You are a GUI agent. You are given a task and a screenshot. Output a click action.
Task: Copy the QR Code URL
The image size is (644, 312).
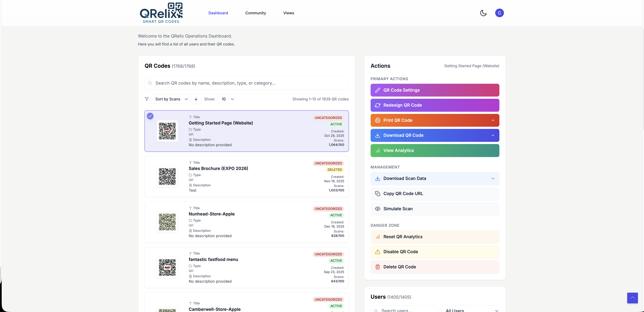[434, 194]
